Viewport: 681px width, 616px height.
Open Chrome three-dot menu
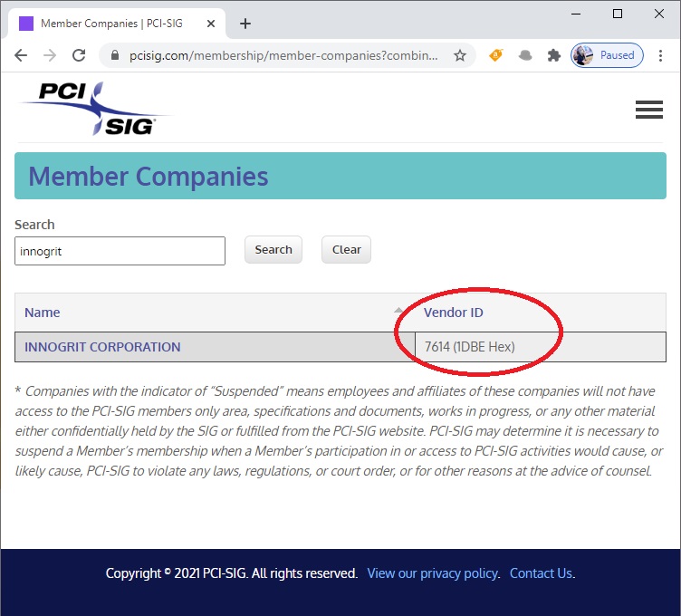coord(662,55)
